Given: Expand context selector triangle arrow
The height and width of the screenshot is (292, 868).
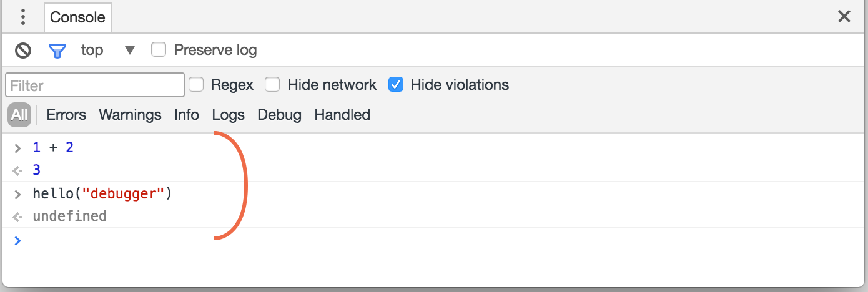Looking at the screenshot, I should [130, 50].
